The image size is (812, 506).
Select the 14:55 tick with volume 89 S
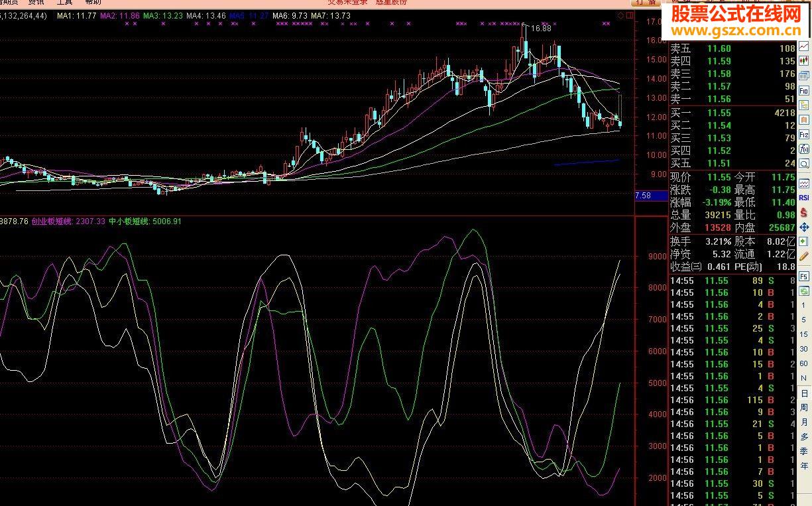pyautogui.click(x=732, y=281)
